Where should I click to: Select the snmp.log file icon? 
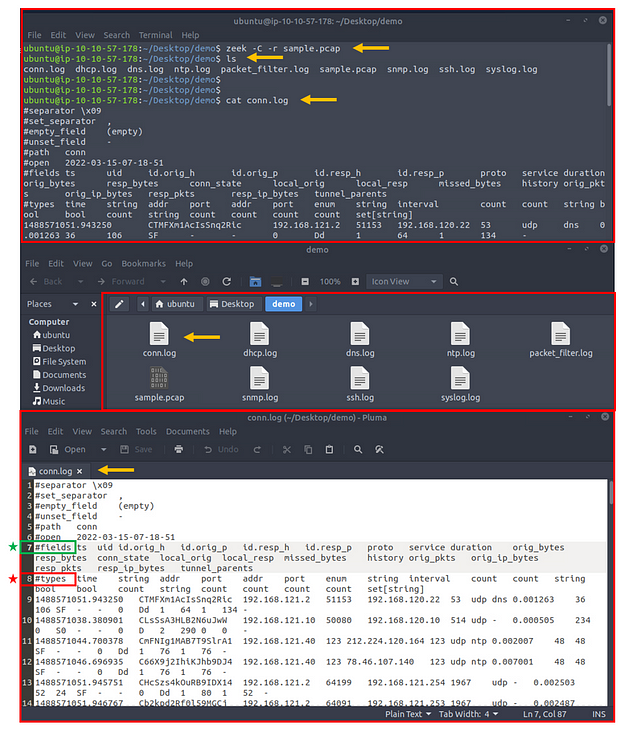click(260, 384)
